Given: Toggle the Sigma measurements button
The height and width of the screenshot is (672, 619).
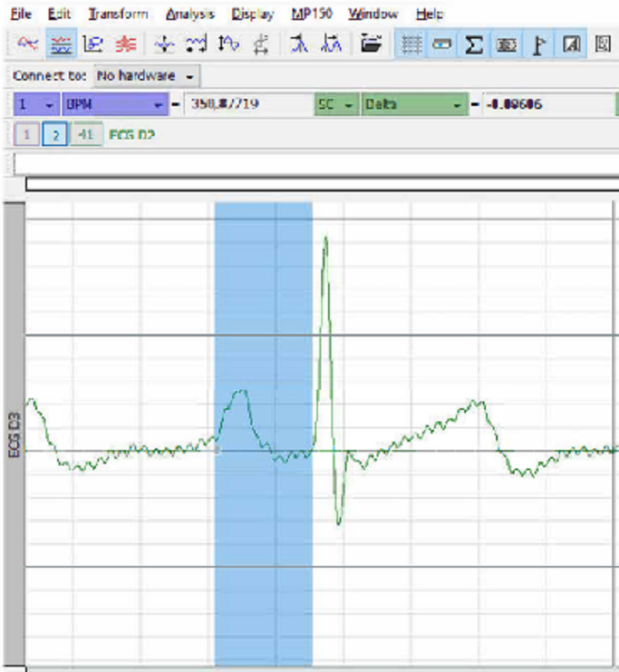Looking at the screenshot, I should pos(474,44).
